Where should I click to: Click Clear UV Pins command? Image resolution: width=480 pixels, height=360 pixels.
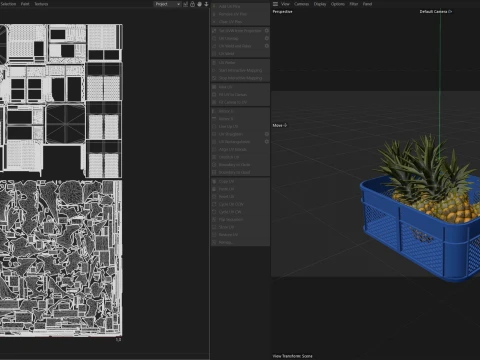pyautogui.click(x=240, y=22)
